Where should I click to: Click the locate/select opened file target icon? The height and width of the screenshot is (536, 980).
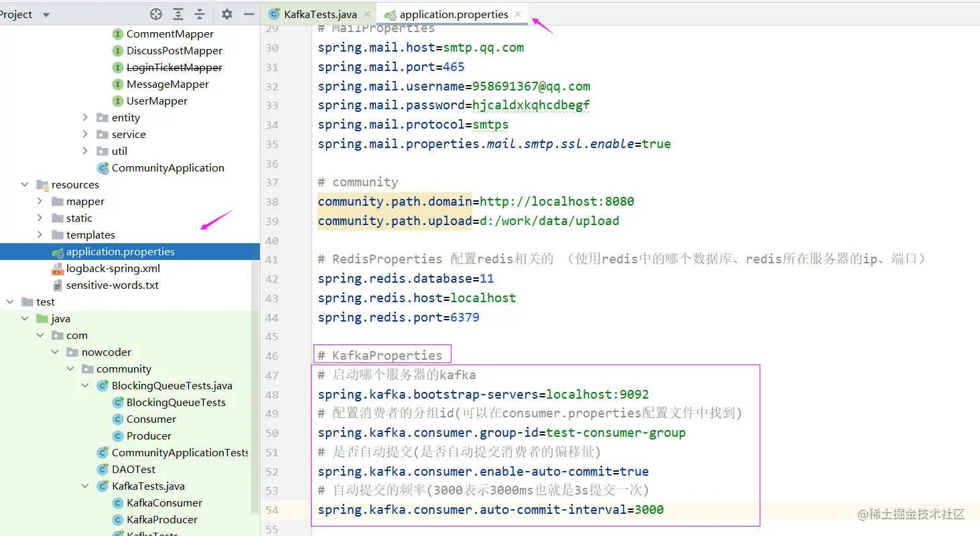coord(156,14)
